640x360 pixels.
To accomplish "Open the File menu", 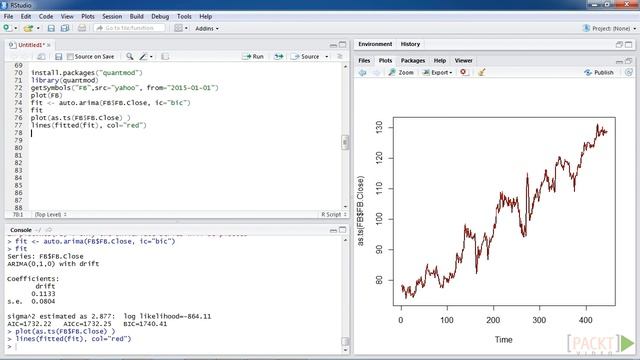I will click(8, 16).
